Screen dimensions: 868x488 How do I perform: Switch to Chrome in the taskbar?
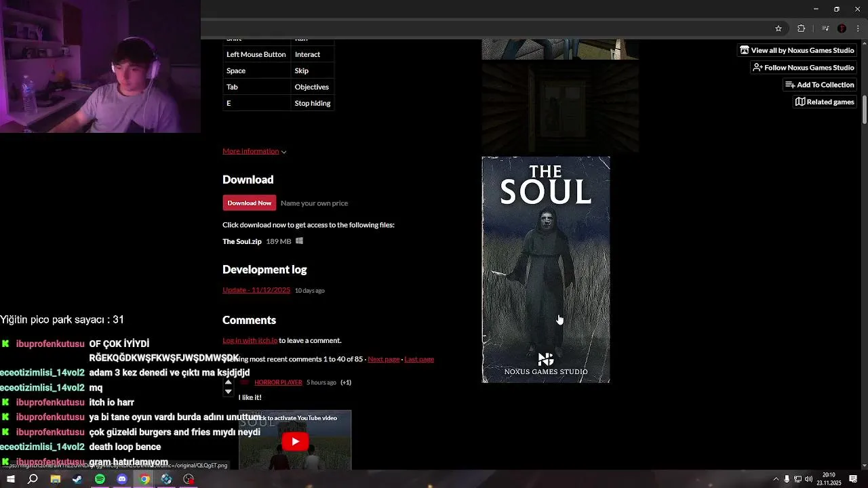(144, 479)
